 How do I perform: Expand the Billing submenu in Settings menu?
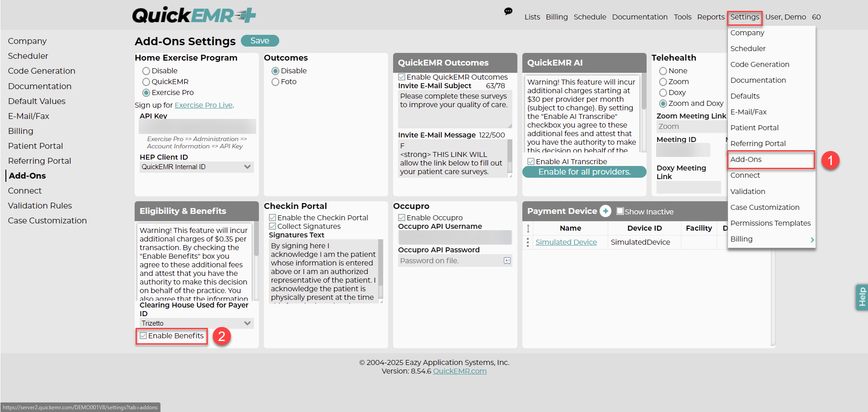tap(772, 239)
